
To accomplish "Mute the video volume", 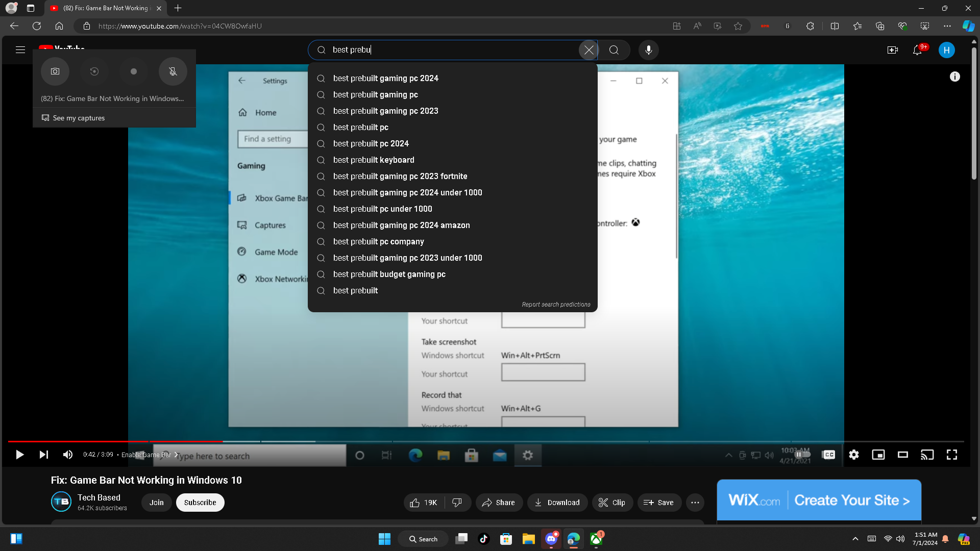I will [68, 455].
